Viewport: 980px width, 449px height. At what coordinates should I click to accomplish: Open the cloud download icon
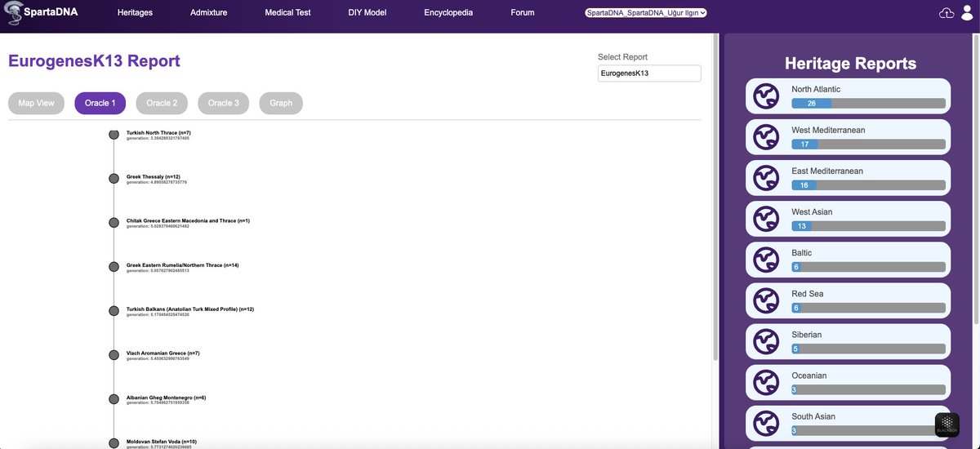pos(947,13)
